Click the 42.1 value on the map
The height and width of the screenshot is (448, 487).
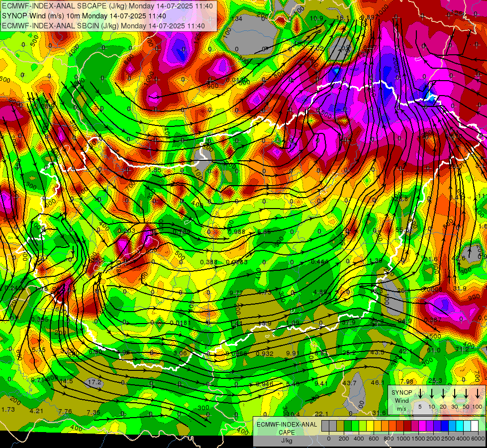point(405,351)
